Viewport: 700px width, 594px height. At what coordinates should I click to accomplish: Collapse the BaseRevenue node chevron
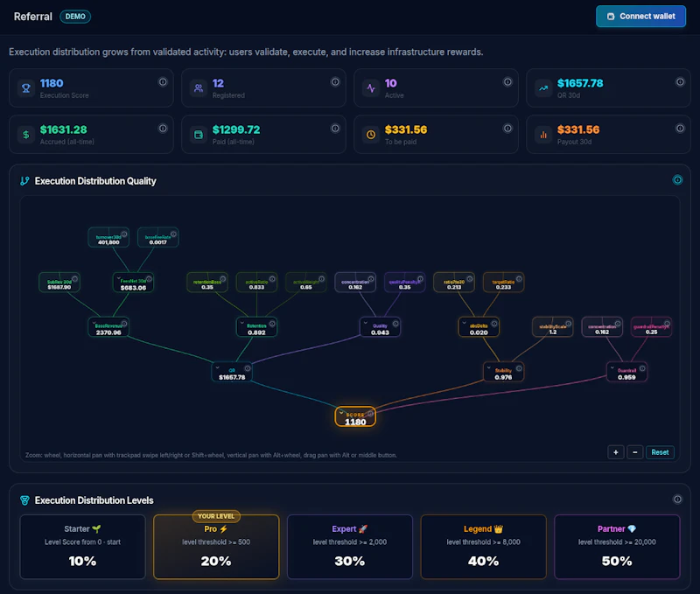(94, 323)
